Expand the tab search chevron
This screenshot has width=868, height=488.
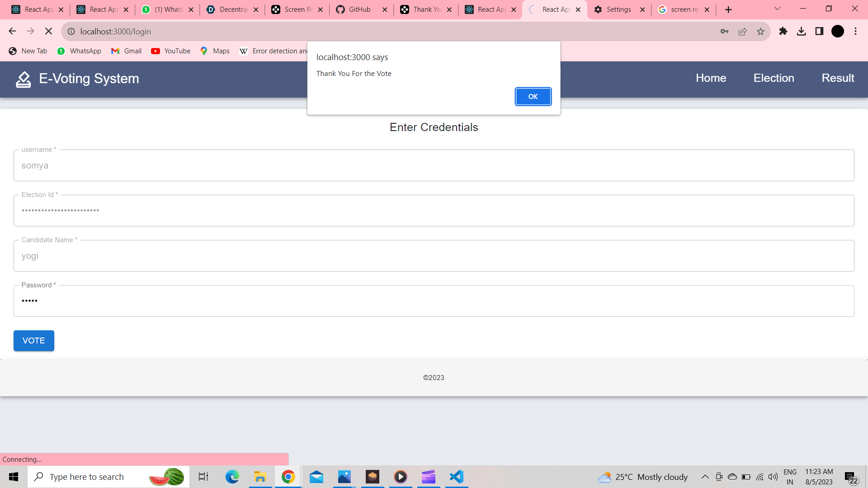coord(777,9)
